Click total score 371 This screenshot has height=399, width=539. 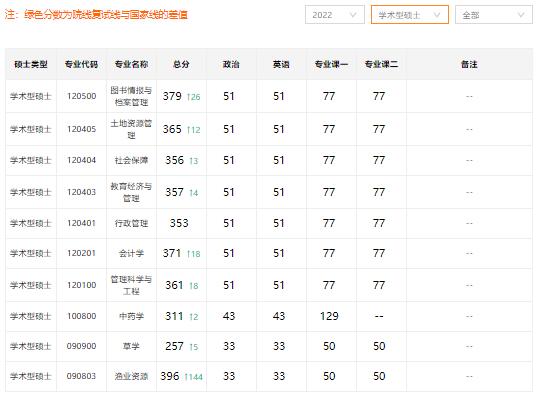pyautogui.click(x=172, y=253)
